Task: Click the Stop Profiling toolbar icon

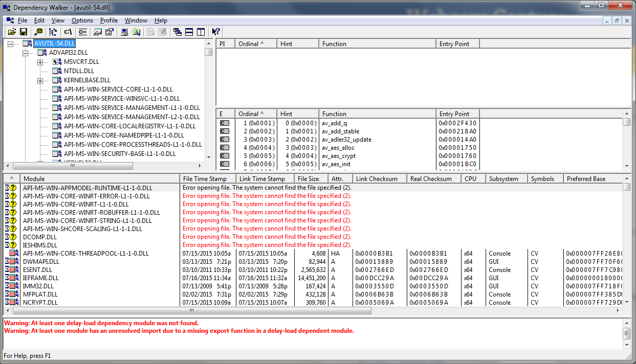Action: click(163, 32)
